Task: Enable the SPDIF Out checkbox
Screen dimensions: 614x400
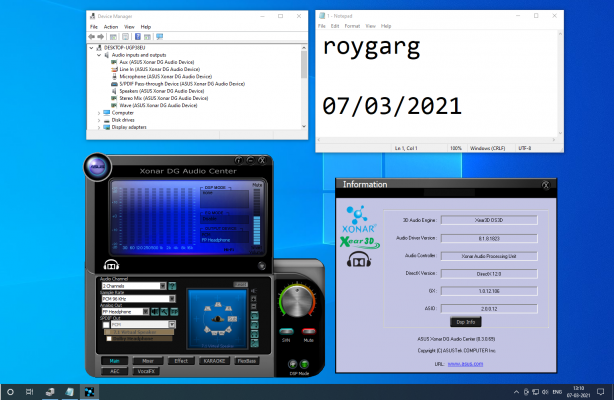Action: tap(106, 325)
